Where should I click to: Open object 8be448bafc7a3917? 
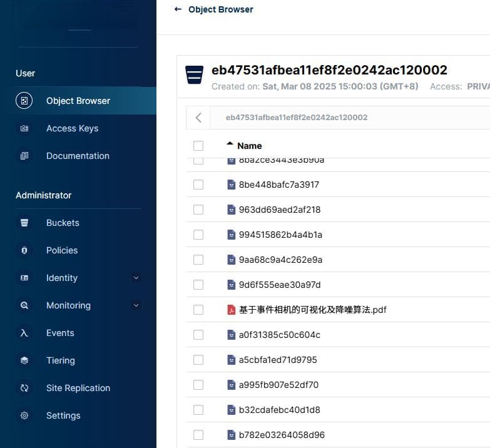(278, 185)
